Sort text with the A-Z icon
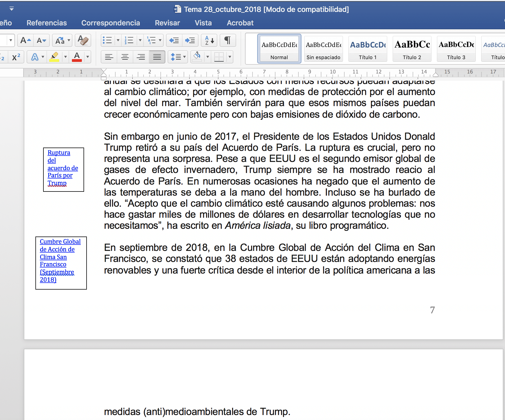The image size is (505, 420). [209, 41]
